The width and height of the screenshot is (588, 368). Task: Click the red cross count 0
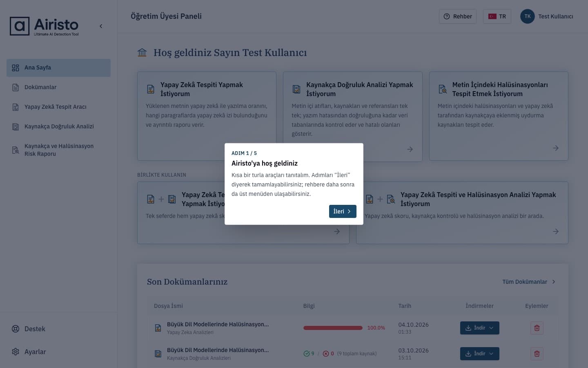328,354
